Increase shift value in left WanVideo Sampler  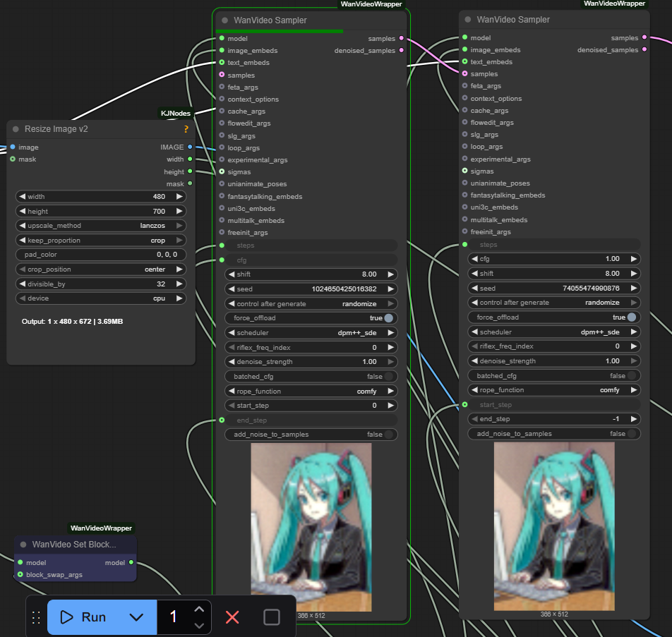[391, 274]
